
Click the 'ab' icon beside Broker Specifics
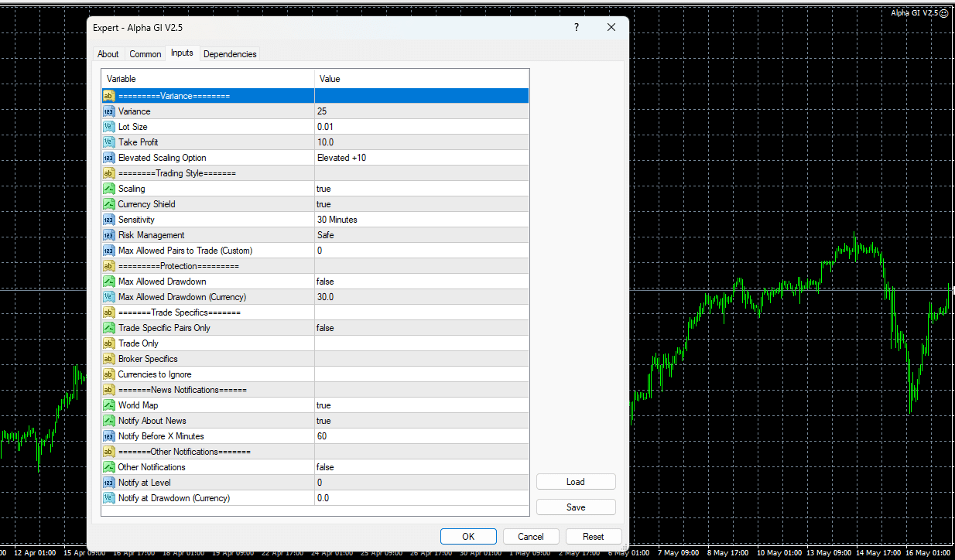[x=108, y=359]
